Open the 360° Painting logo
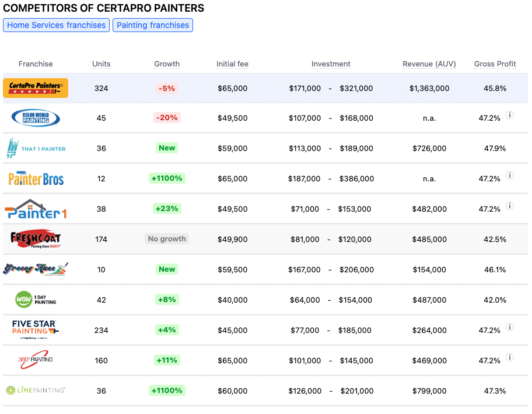Screen dimensions: 532x414 pyautogui.click(x=36, y=360)
